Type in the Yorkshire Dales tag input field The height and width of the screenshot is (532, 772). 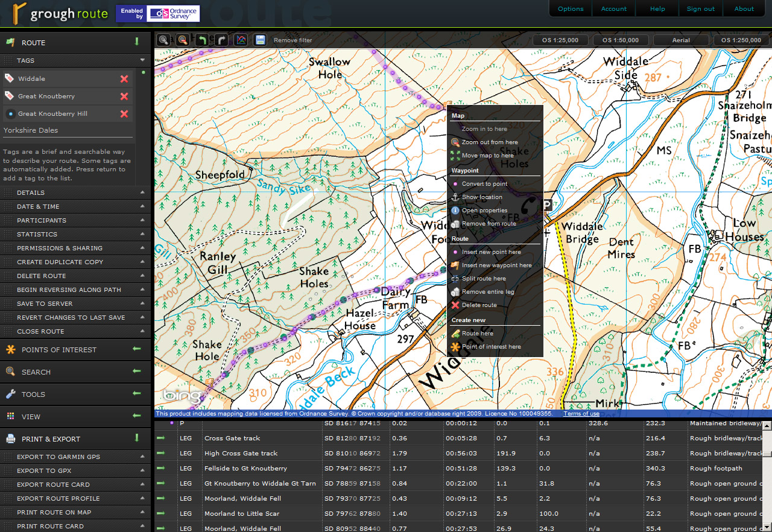[66, 130]
